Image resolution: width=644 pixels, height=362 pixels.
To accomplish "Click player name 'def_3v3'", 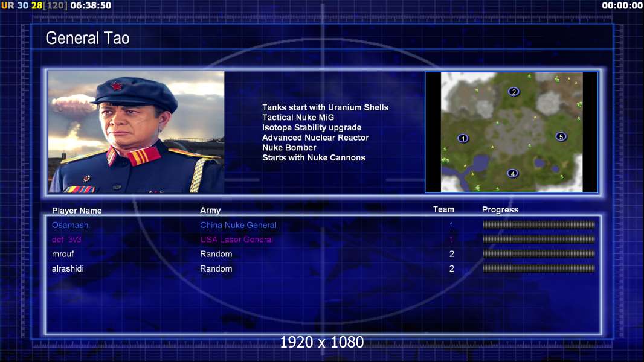I will [x=66, y=240].
